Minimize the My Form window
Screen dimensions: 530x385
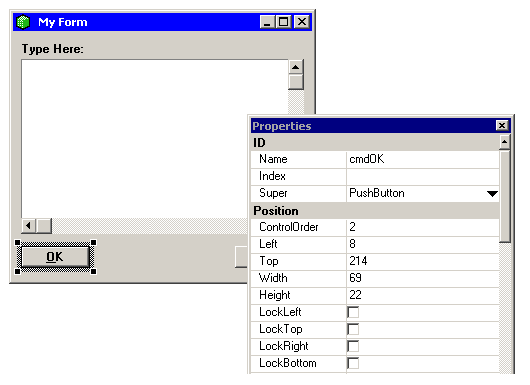point(267,22)
